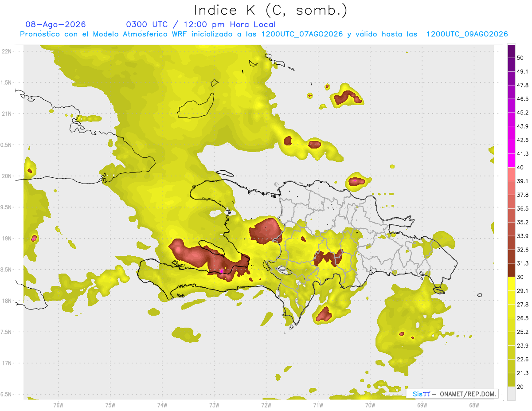Click the WRF model forecast description line

coord(264,34)
